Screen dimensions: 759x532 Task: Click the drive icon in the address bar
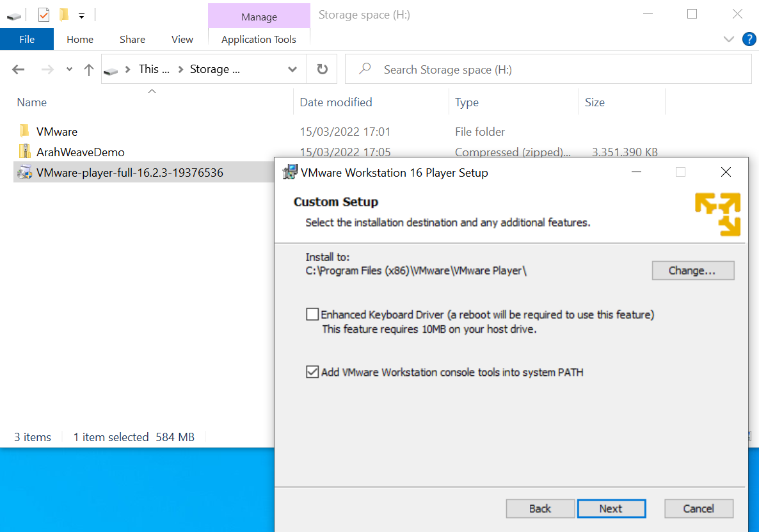(111, 71)
